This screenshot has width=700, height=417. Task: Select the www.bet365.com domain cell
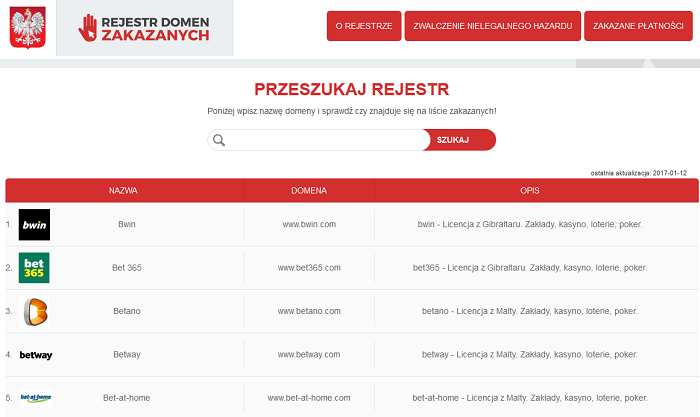coord(309,268)
